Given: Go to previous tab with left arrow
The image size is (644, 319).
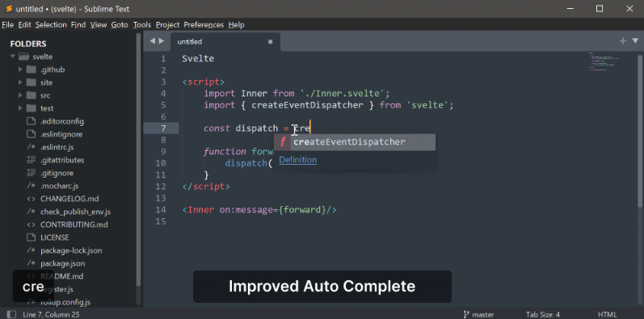Looking at the screenshot, I should click(153, 41).
